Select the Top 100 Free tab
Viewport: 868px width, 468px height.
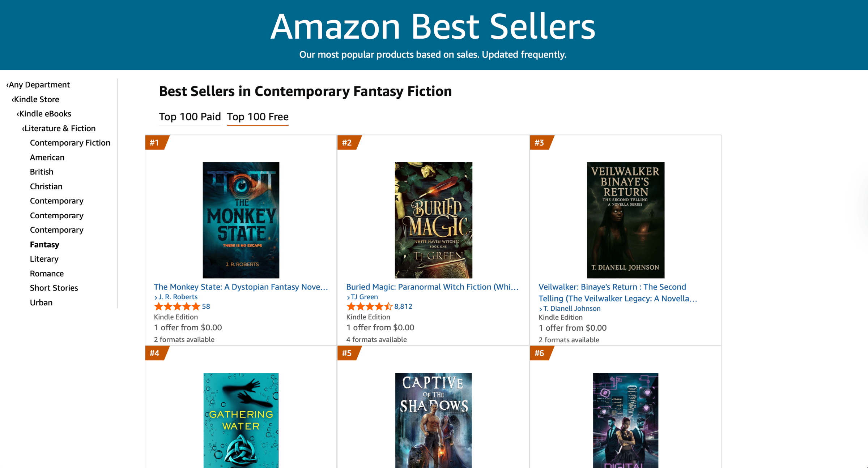click(x=258, y=117)
